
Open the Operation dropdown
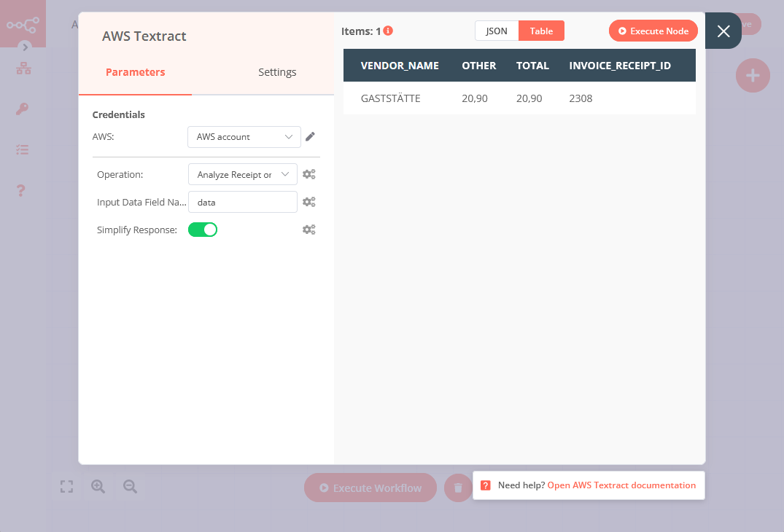242,174
